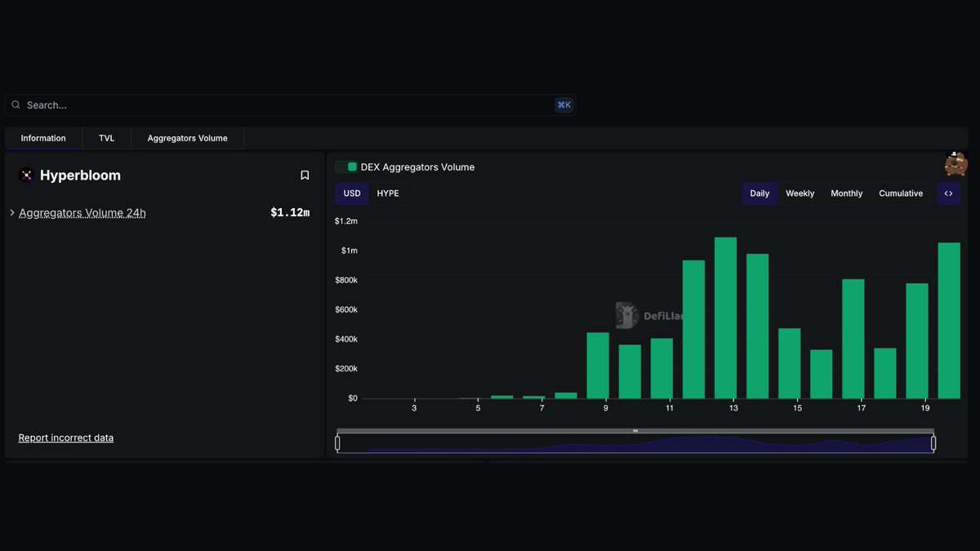
Task: Switch to the Information tab
Action: click(x=43, y=138)
